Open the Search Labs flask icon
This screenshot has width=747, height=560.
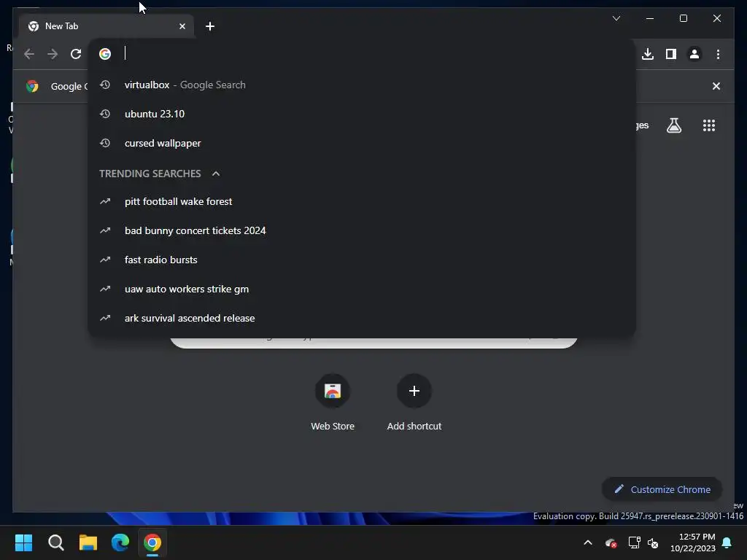673,125
